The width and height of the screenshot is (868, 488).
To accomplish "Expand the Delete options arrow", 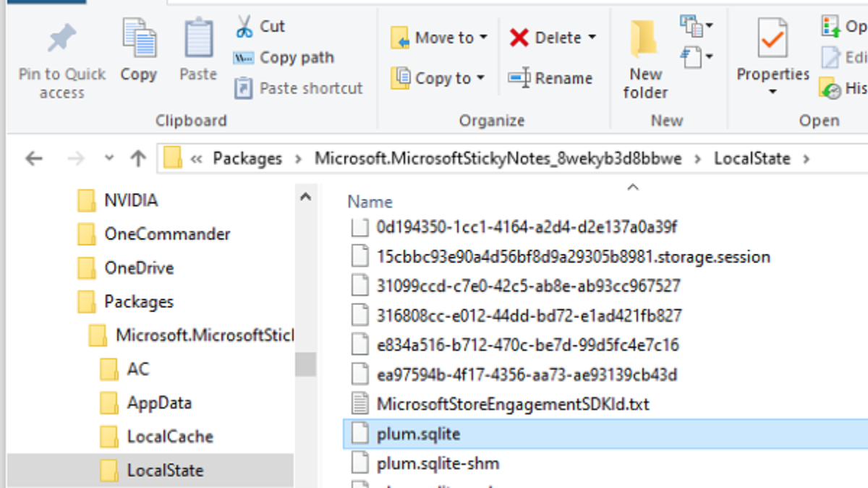I will 592,38.
